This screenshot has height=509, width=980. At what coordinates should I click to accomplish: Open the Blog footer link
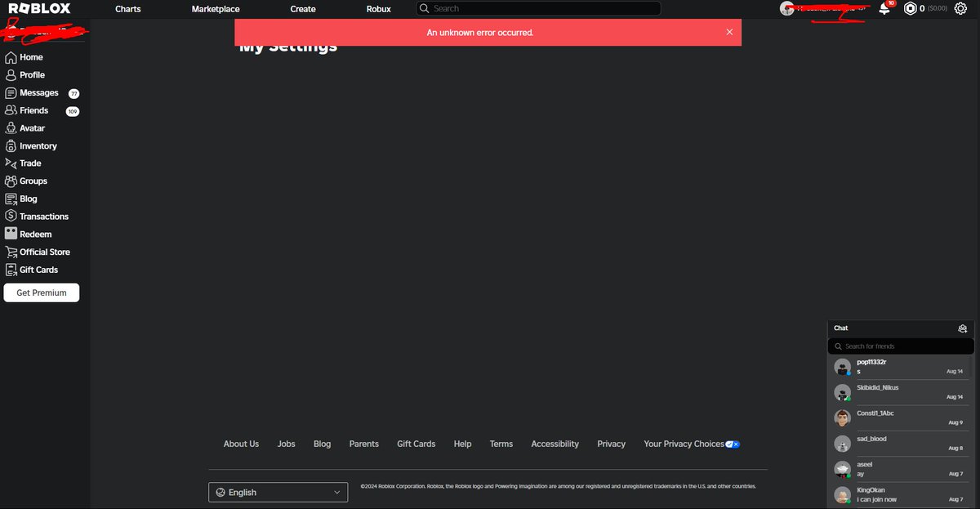point(323,444)
